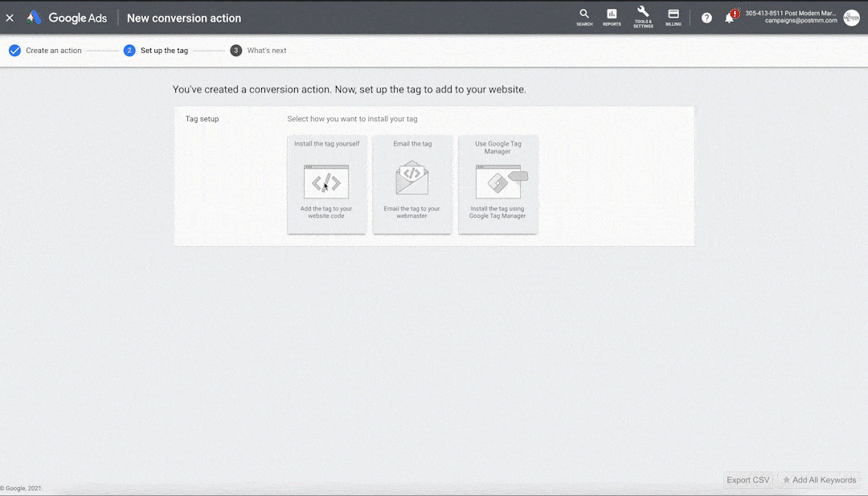
Task: Click the Add All Keywords button
Action: pos(819,480)
